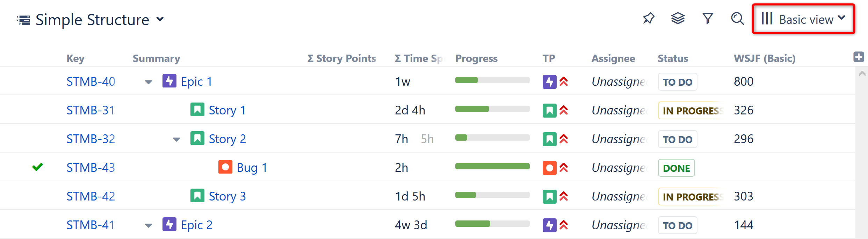Image resolution: width=868 pixels, height=239 pixels.
Task: Click the add column plus icon
Action: 859,57
